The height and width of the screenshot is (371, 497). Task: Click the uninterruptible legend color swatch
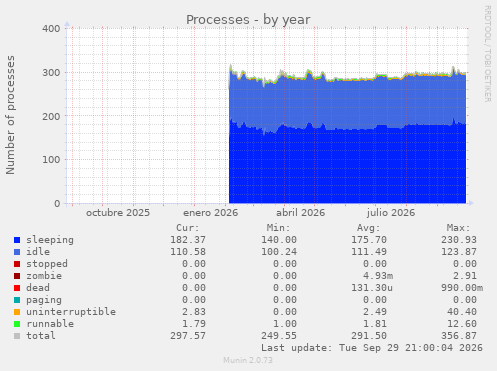tap(17, 312)
